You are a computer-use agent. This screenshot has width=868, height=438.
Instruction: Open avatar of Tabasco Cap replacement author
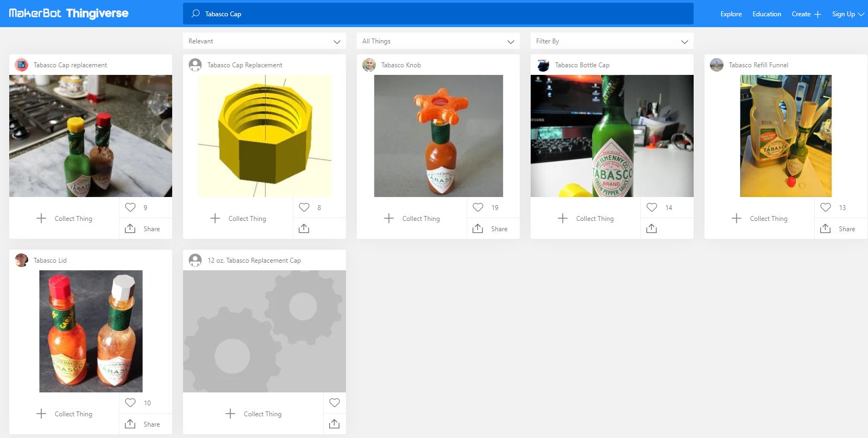tap(22, 65)
